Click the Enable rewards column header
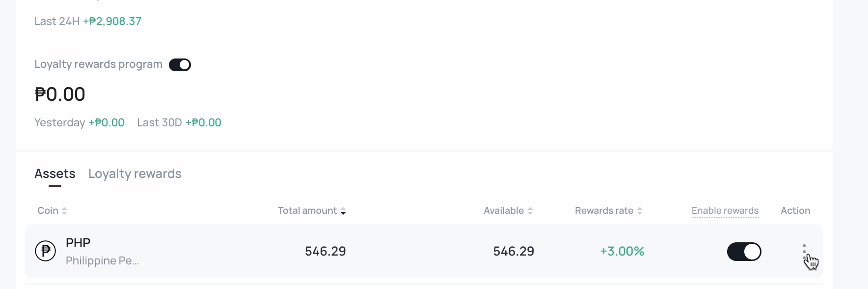This screenshot has height=289, width=868. tap(725, 211)
